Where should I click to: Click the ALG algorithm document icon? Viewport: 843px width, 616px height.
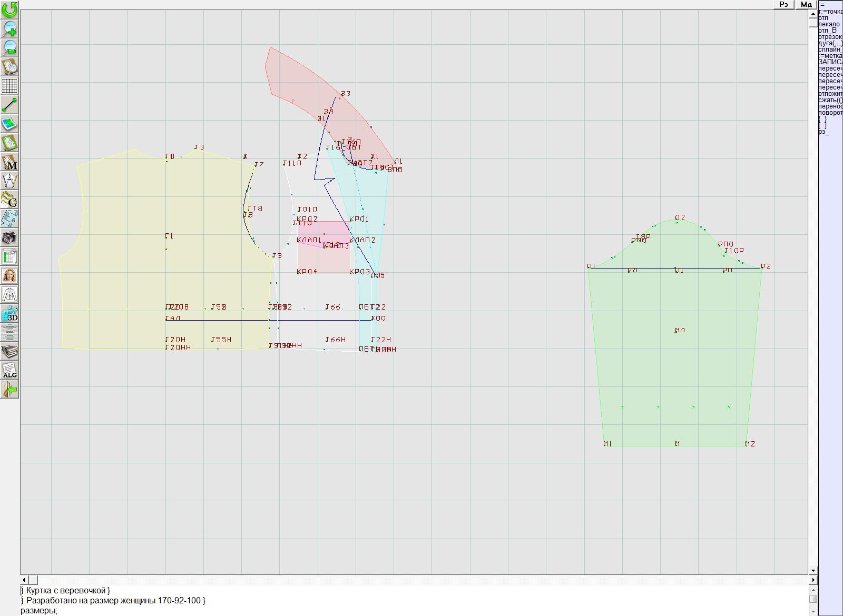[9, 370]
